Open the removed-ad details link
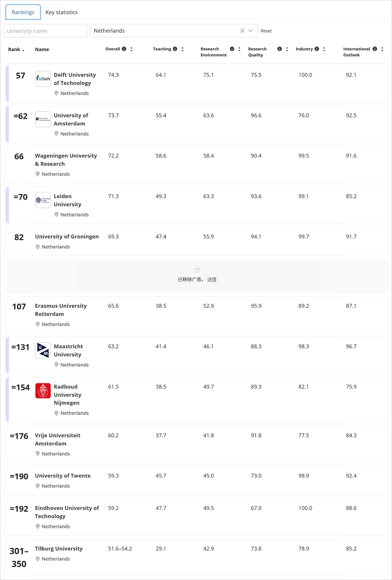 [212, 280]
